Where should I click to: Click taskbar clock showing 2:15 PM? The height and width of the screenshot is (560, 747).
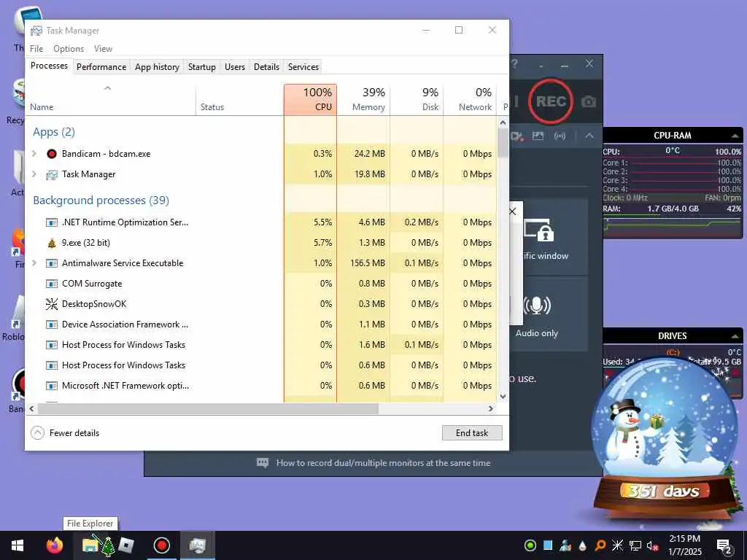pyautogui.click(x=684, y=545)
